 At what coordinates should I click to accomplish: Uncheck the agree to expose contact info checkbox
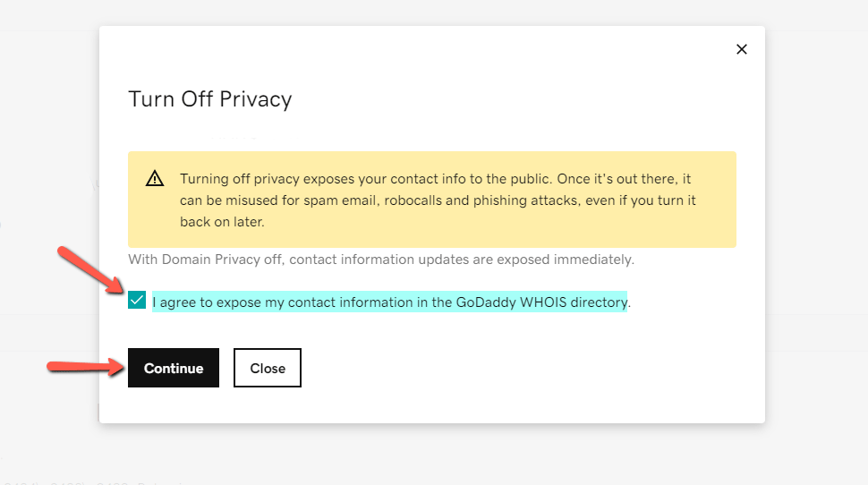click(x=137, y=301)
